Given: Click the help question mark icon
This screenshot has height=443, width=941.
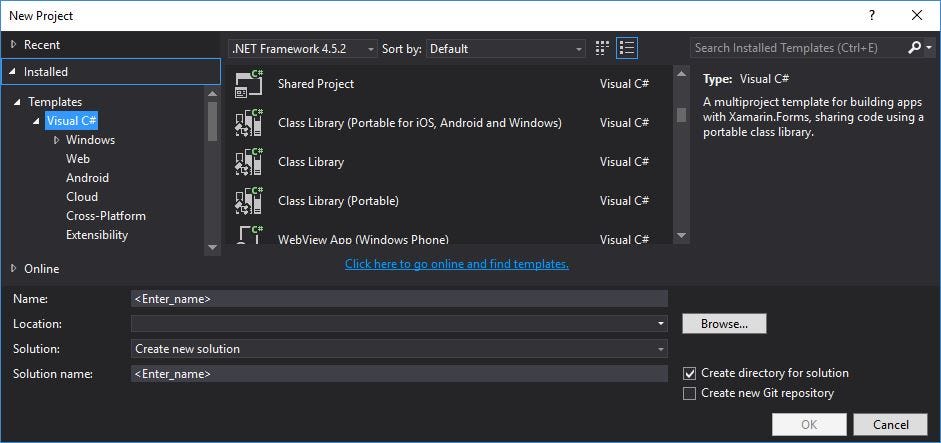Looking at the screenshot, I should pos(872,15).
